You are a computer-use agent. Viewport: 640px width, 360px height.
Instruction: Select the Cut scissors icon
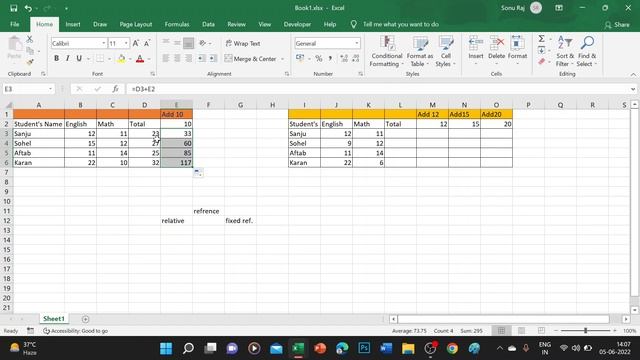29,40
